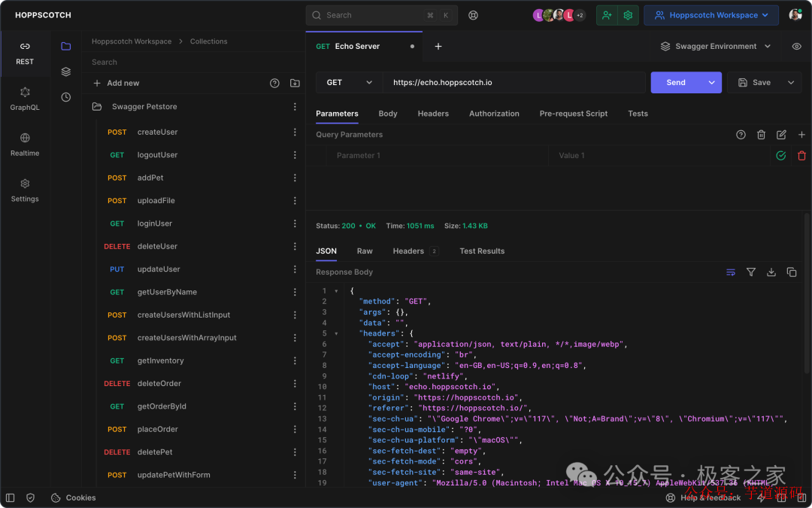The height and width of the screenshot is (508, 812).
Task: Click the help icon beside Add new
Action: [x=274, y=83]
